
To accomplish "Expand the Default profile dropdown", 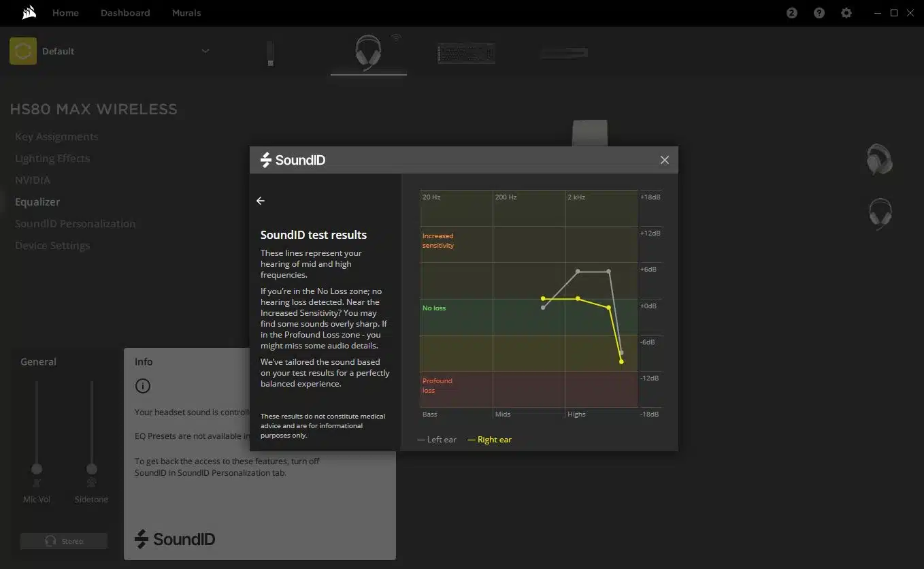I will click(205, 51).
